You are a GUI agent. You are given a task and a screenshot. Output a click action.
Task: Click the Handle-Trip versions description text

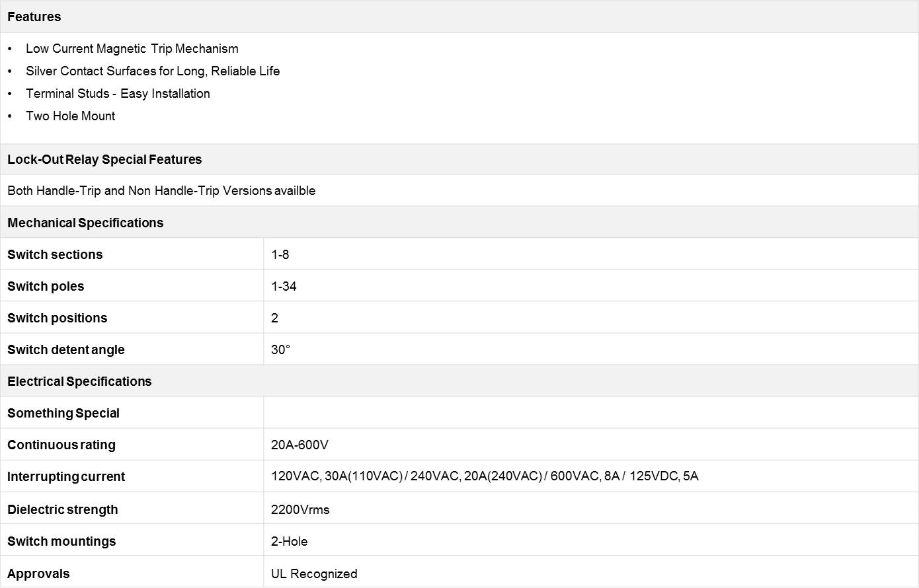pos(161,191)
